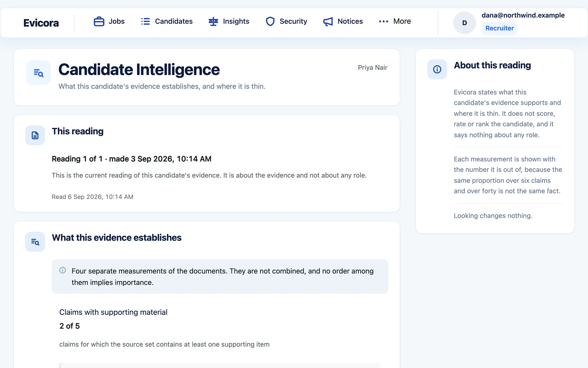Click the Jobs briefcase icon

(99, 21)
